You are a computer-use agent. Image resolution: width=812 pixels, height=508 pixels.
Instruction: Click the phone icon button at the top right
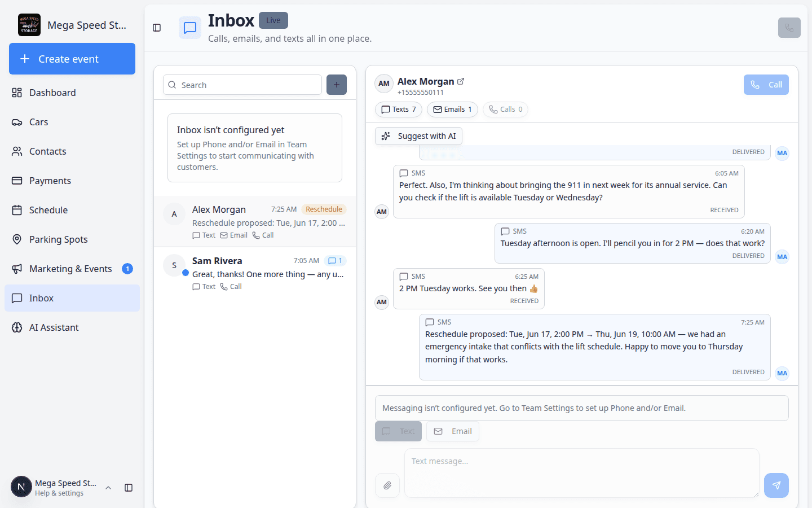tap(789, 28)
